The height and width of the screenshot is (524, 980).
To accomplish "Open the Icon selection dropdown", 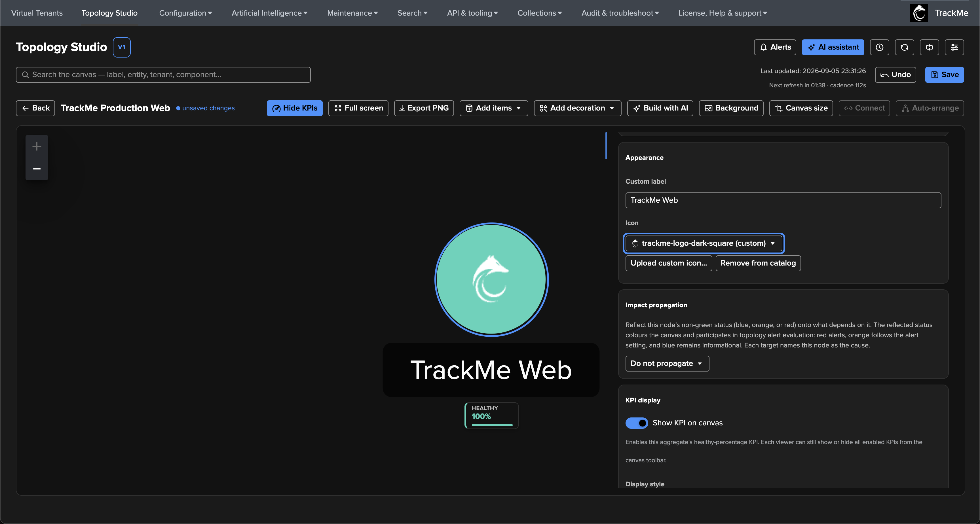I will [704, 243].
